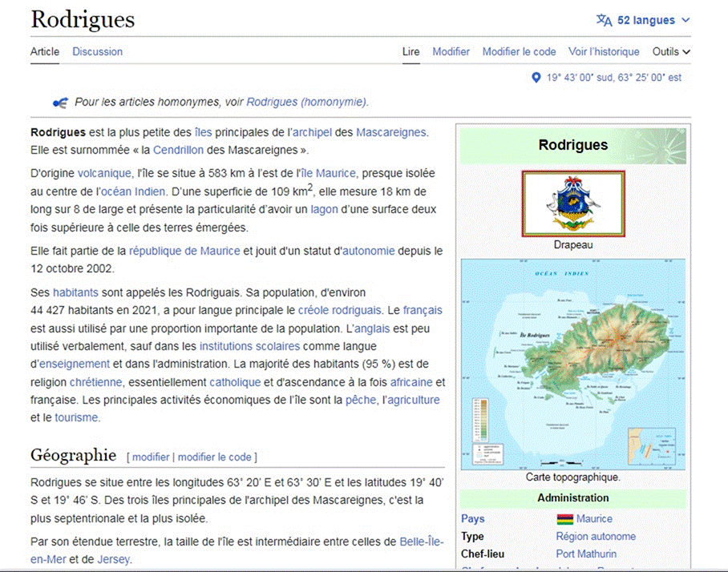
Task: Open the îles link in the intro
Action: pos(204,132)
